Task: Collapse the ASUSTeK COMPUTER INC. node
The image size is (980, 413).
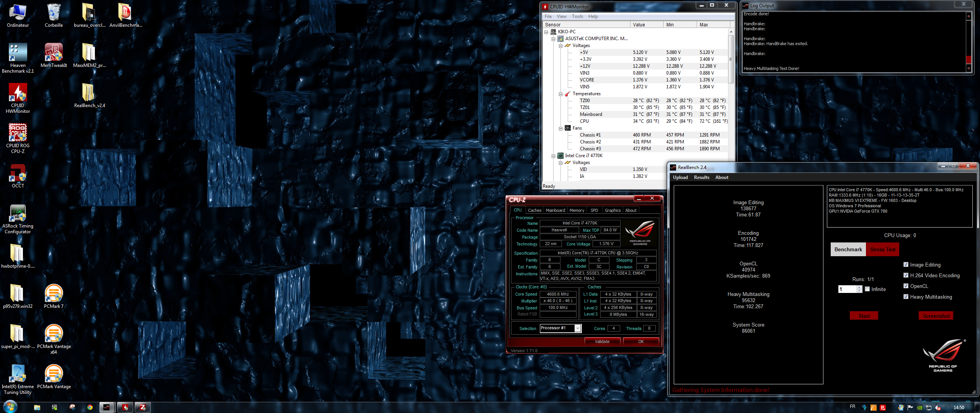Action: pyautogui.click(x=553, y=39)
